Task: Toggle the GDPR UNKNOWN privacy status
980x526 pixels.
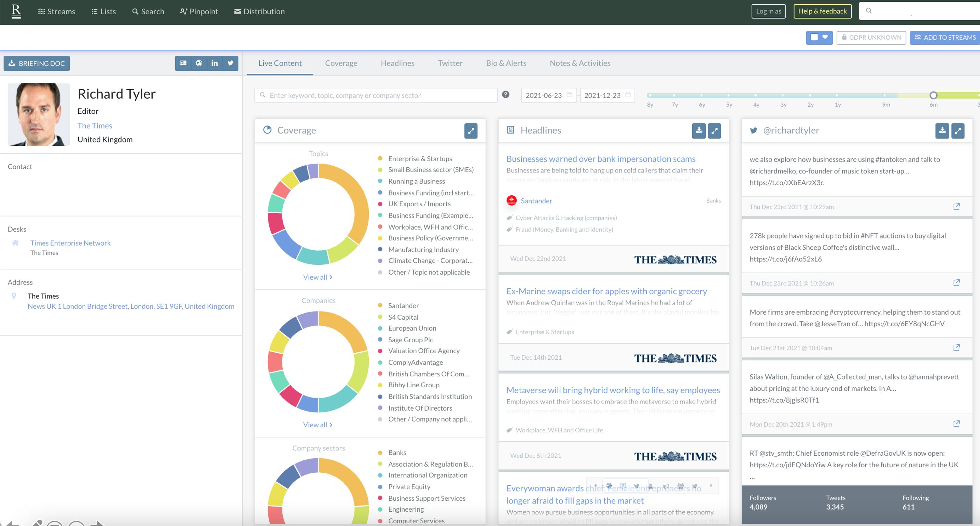Action: click(871, 37)
